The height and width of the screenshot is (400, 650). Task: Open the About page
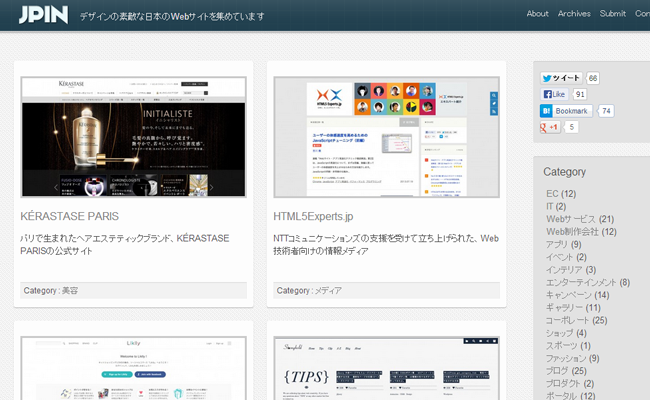[537, 14]
